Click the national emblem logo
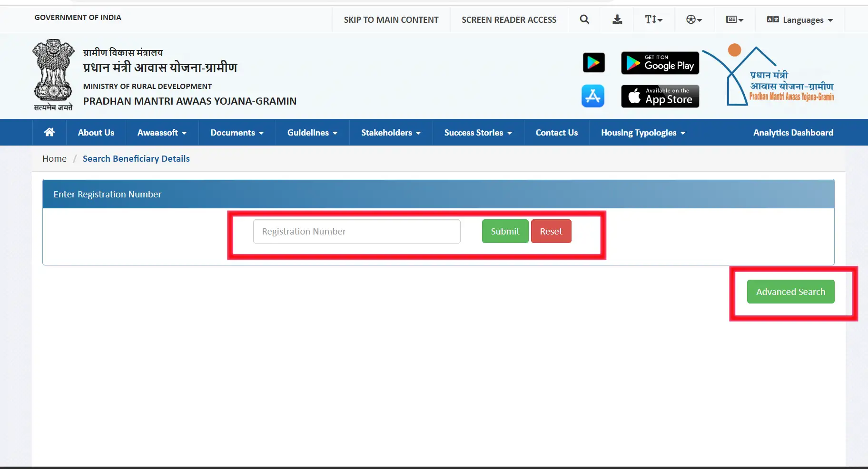868x469 pixels. click(x=53, y=75)
